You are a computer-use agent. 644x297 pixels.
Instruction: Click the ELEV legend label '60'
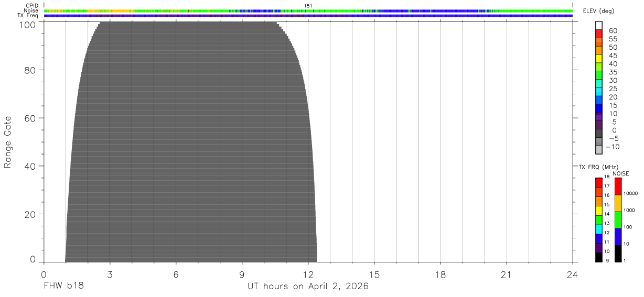[x=613, y=30]
